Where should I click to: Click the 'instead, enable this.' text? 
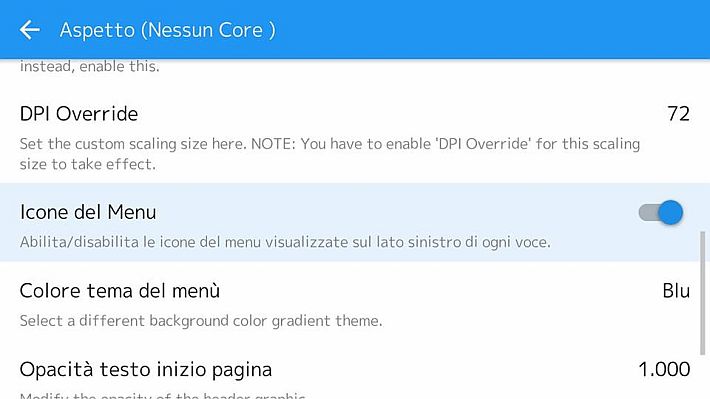(x=90, y=67)
